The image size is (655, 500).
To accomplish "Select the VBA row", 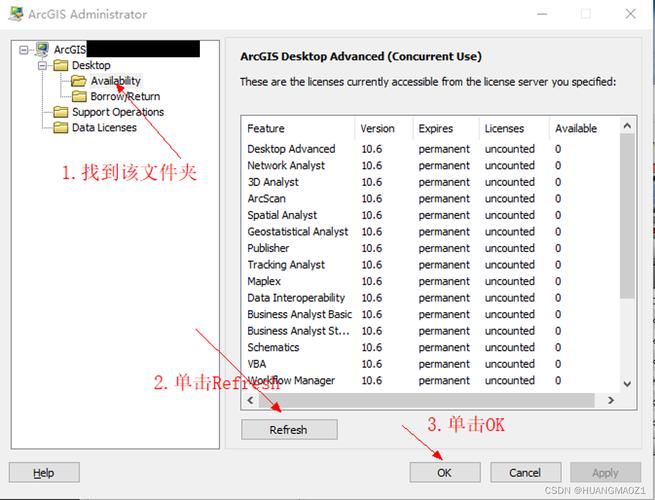I will [431, 364].
